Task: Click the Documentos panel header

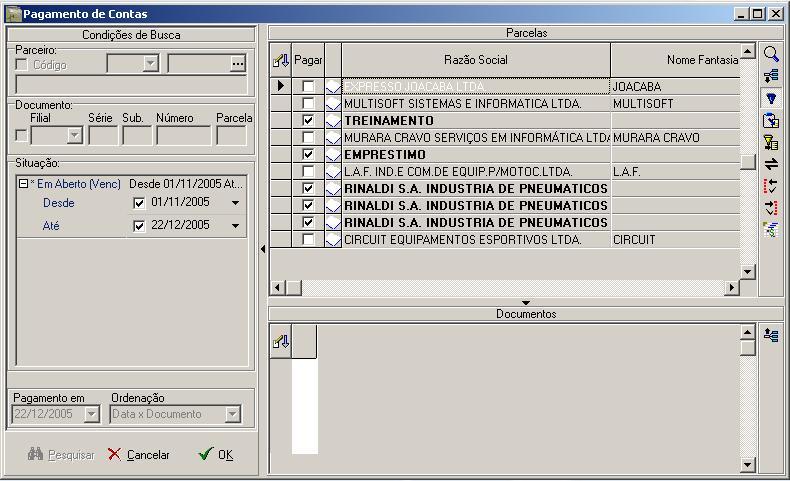Action: tap(526, 314)
